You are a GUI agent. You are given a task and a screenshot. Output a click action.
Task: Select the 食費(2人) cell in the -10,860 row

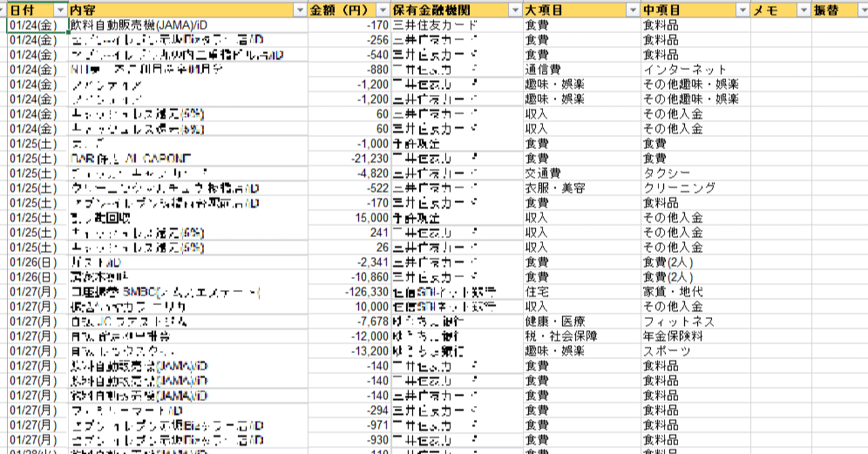pos(696,277)
